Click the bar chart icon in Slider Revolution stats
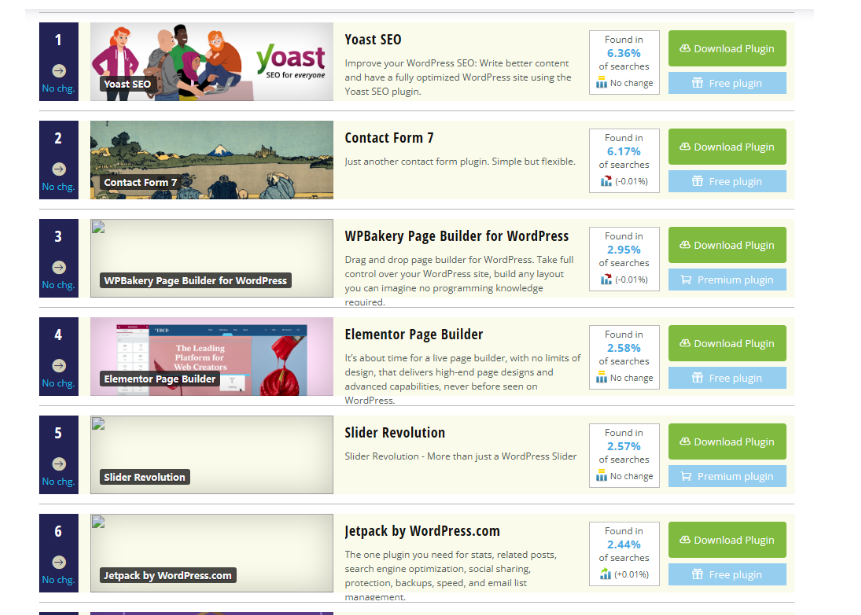Image resolution: width=861 pixels, height=615 pixels. 602,476
